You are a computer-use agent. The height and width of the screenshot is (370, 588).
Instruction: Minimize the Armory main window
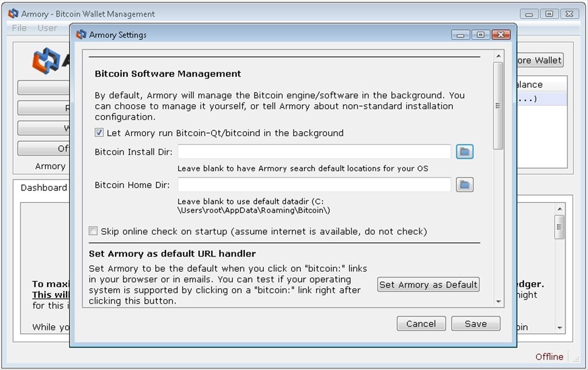pos(529,14)
